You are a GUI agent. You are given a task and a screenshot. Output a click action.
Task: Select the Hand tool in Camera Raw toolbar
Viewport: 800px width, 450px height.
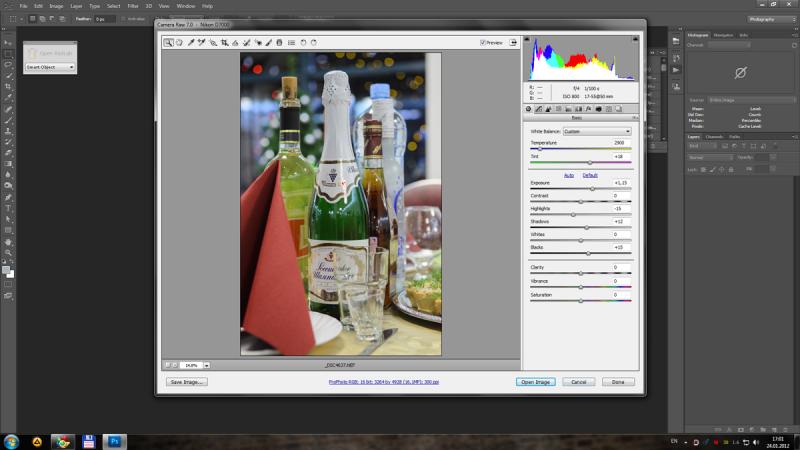[x=179, y=43]
